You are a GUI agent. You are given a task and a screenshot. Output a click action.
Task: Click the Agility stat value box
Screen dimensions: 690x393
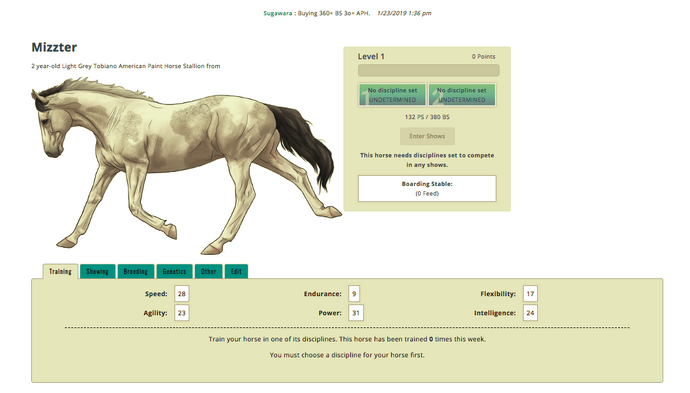point(182,313)
